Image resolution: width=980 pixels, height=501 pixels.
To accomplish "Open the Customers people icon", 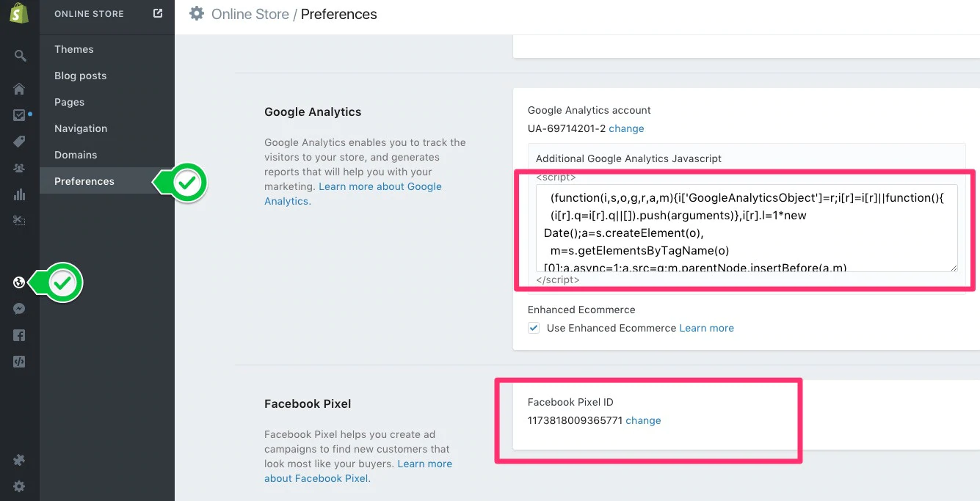I will (19, 168).
